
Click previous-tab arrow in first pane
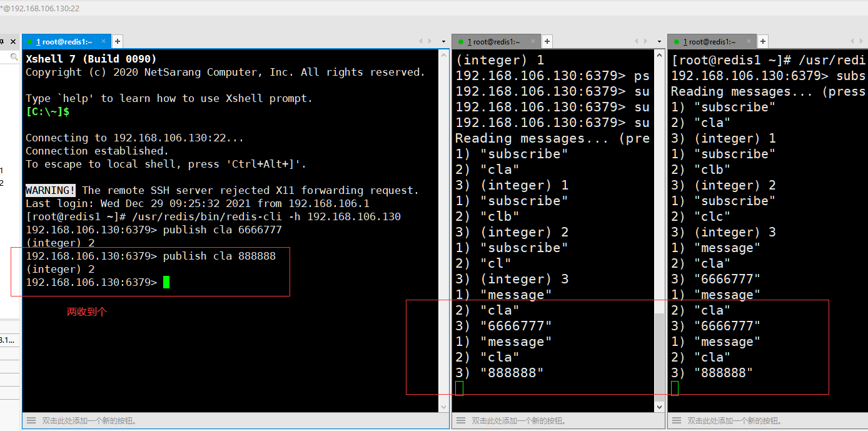pyautogui.click(x=420, y=41)
